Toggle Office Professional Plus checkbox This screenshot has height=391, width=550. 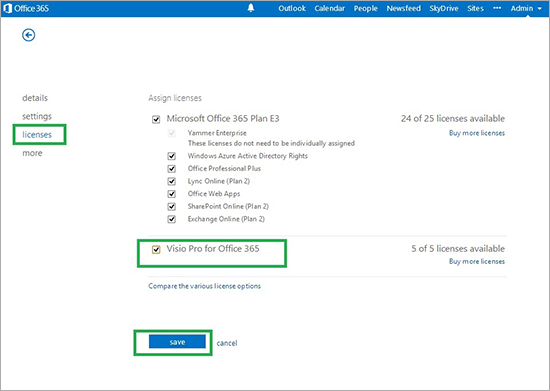172,169
